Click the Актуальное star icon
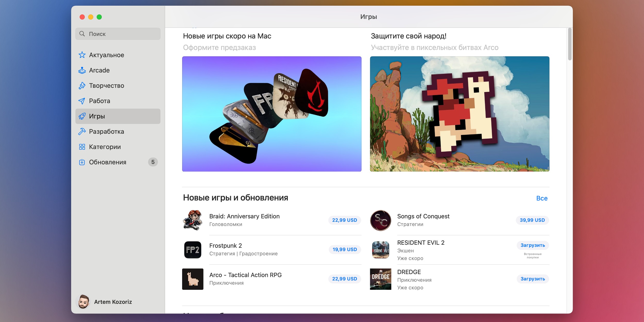 click(x=82, y=55)
